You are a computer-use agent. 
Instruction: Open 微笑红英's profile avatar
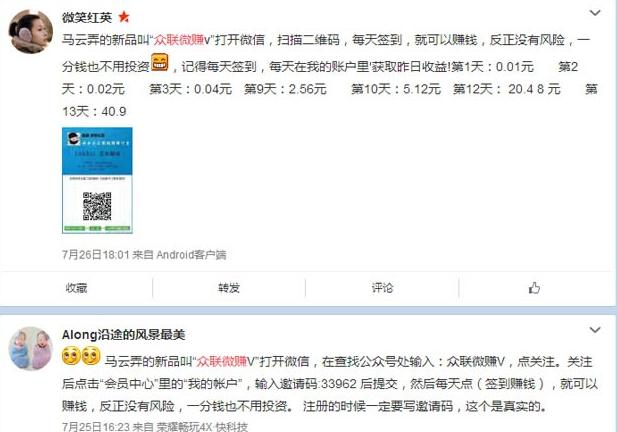31,32
